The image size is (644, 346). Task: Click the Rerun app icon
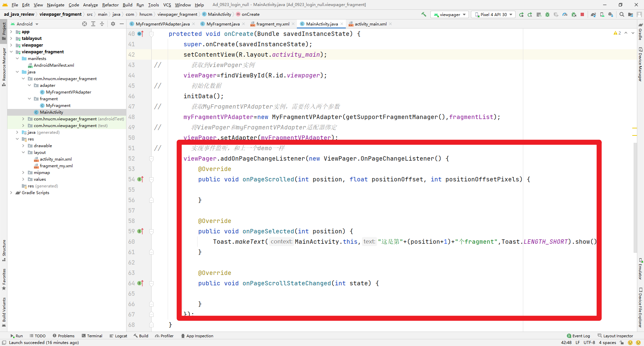521,14
